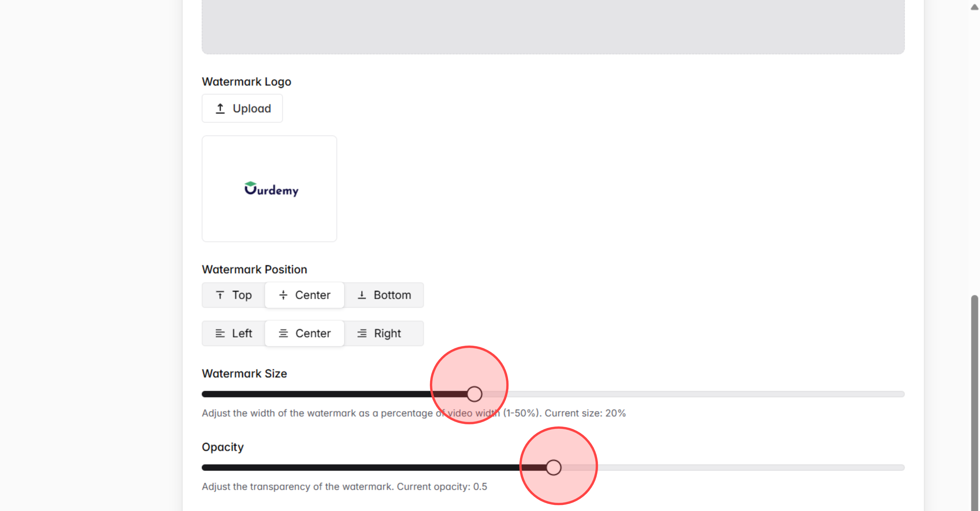
Task: Select the left-align icon for watermark position
Action: pyautogui.click(x=220, y=333)
